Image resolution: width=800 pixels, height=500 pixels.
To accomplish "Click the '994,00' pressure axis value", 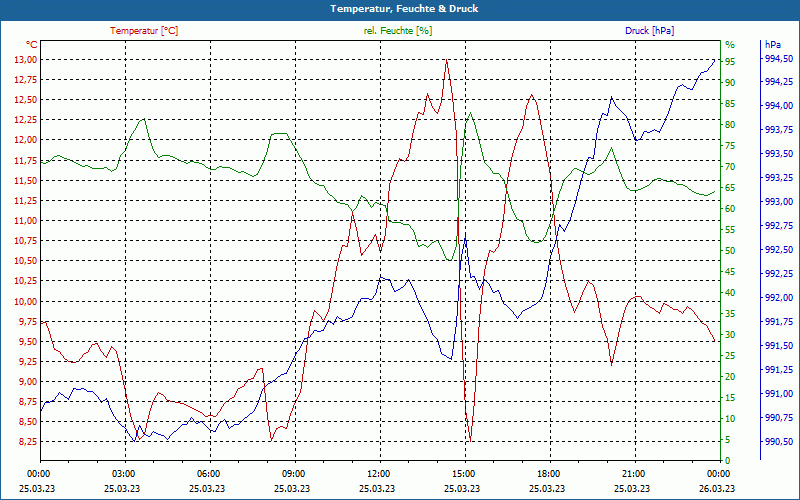I will [x=779, y=106].
